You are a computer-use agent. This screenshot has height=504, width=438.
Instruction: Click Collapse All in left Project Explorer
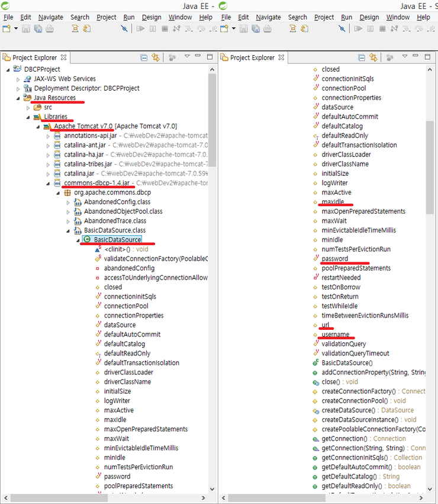[144, 57]
